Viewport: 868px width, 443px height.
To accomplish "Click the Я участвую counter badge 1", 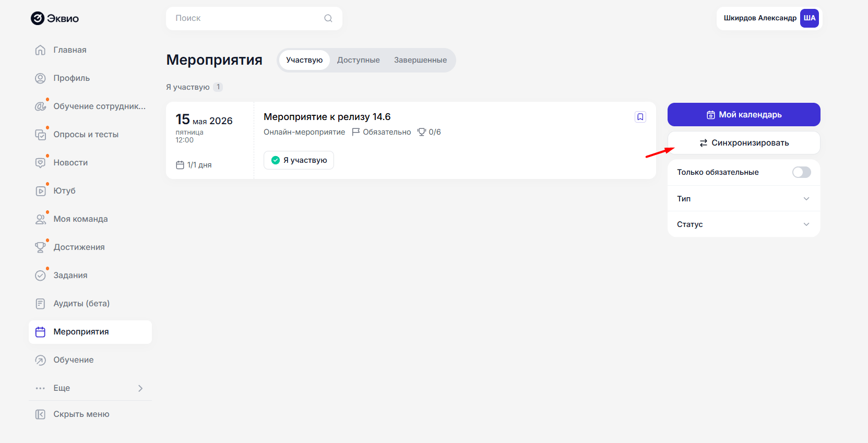I will (218, 87).
